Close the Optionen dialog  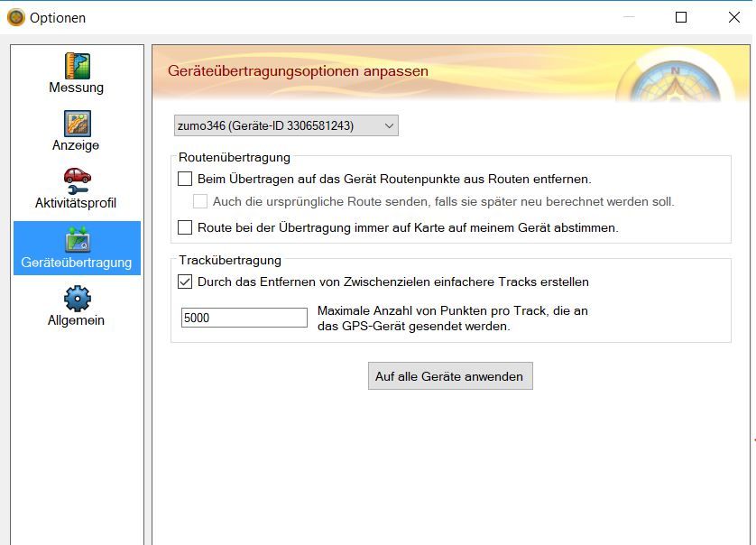pos(733,17)
